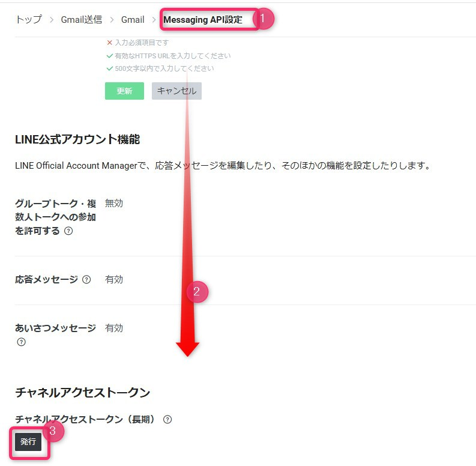Click the LINE公式アカウント機能 heading

point(77,139)
